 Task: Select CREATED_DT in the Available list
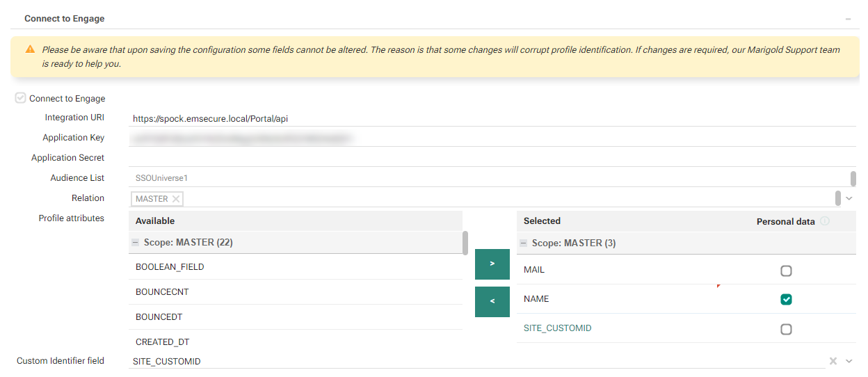click(x=162, y=342)
